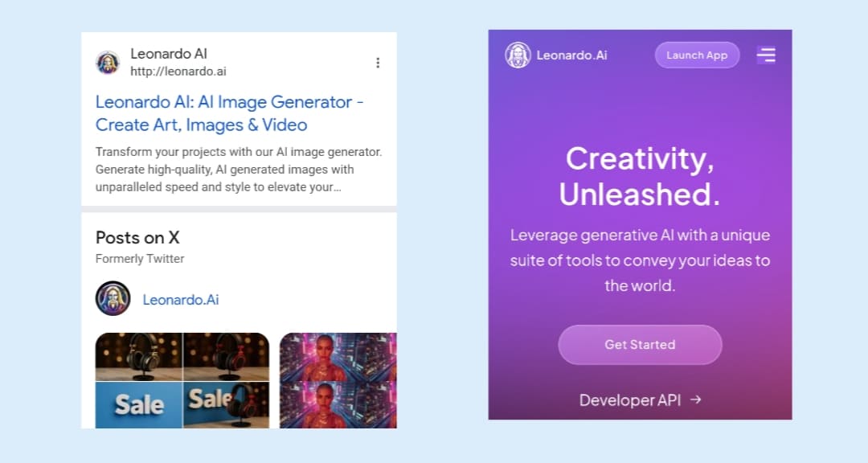Open the 'Sale' image with red headphones
The width and height of the screenshot is (868, 463).
pyautogui.click(x=226, y=405)
